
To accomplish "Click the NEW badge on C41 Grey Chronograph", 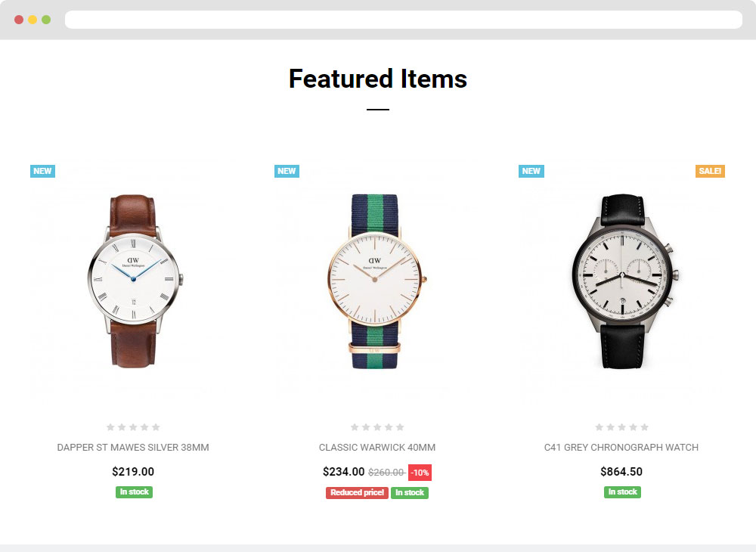I will coord(531,171).
